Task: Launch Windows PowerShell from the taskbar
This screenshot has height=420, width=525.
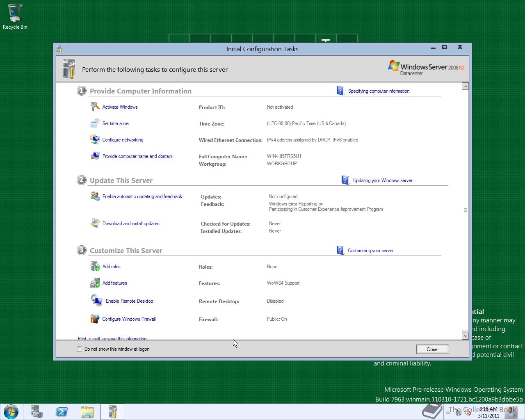Action: click(62, 412)
